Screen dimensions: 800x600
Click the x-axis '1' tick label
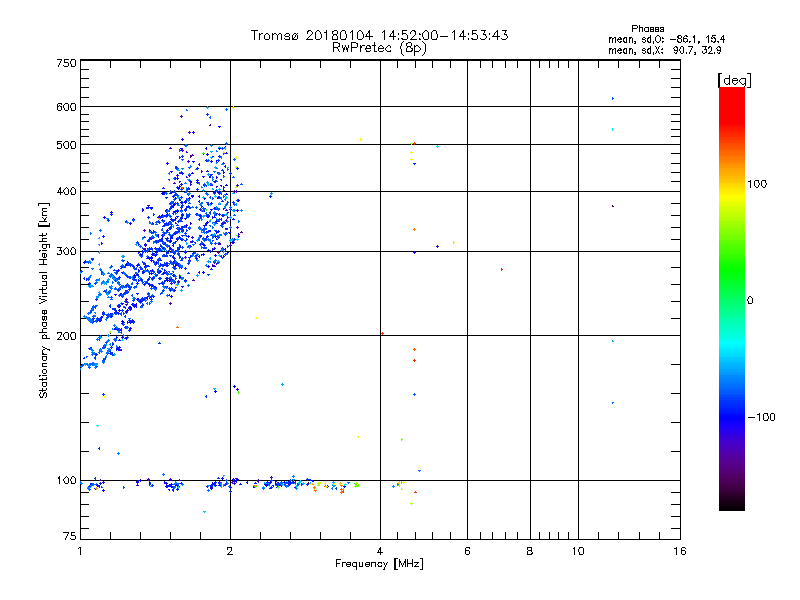click(80, 551)
